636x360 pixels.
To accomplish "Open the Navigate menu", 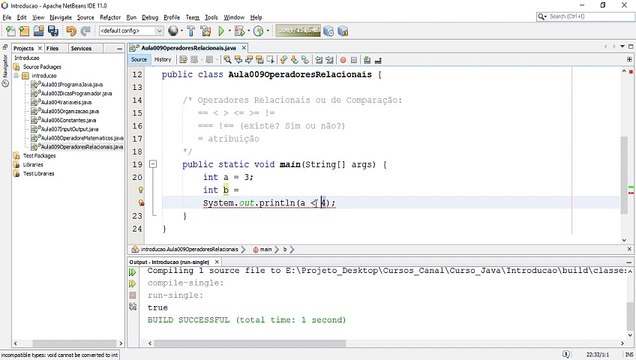I will point(60,17).
